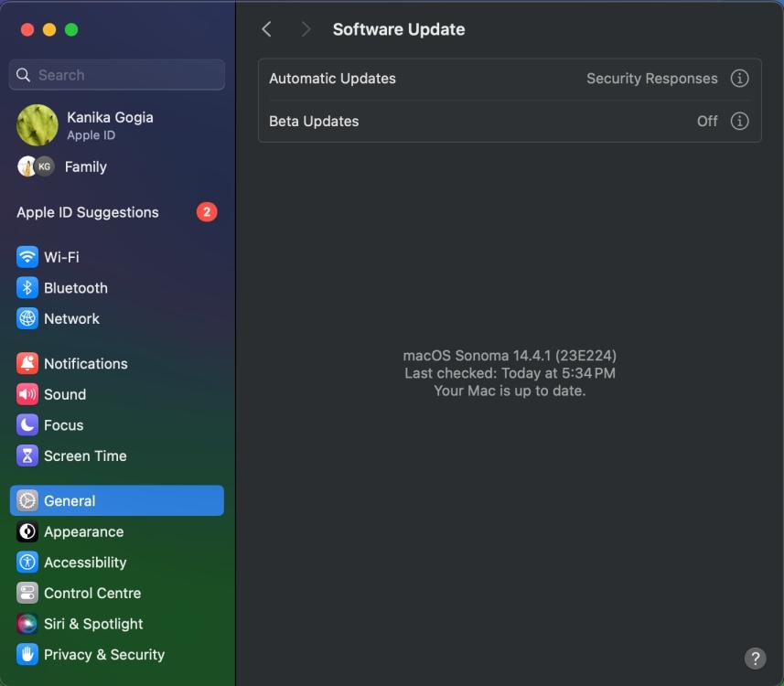Click the Security Responses value text
The height and width of the screenshot is (686, 784).
pos(652,79)
